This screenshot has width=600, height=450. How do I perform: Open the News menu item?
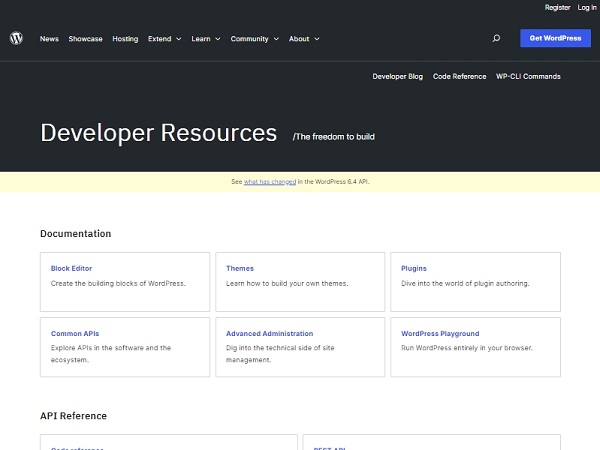pyautogui.click(x=49, y=39)
